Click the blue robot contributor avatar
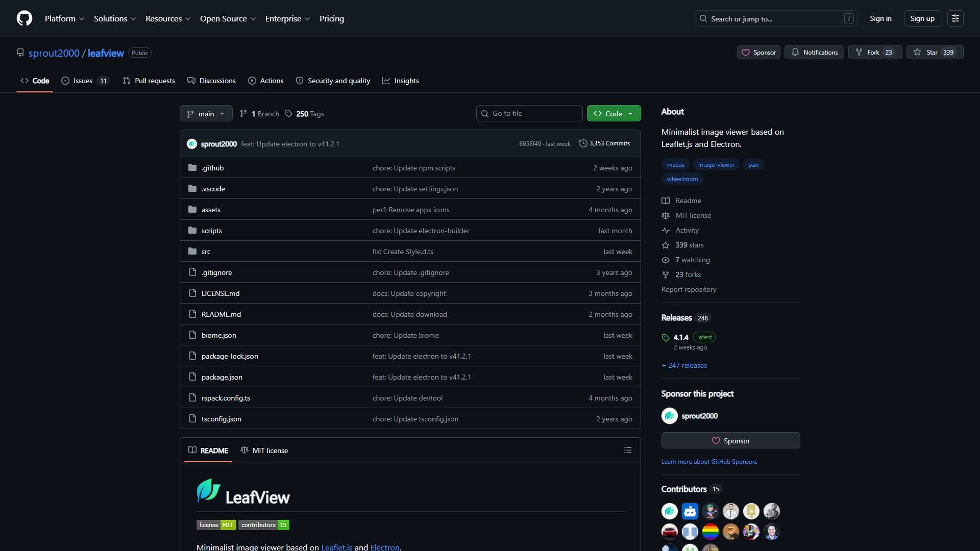This screenshot has height=551, width=980. tap(690, 511)
